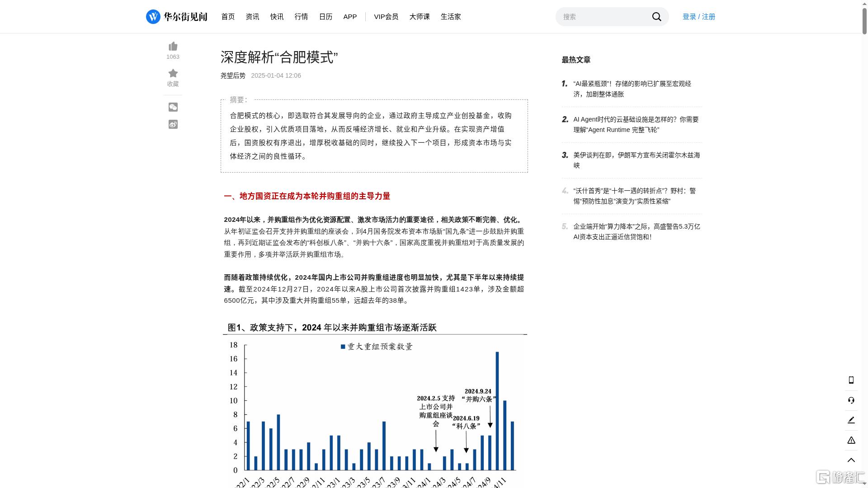The width and height of the screenshot is (868, 488).
Task: Open hot article about 霍尔木兹海峡
Action: [x=637, y=160]
